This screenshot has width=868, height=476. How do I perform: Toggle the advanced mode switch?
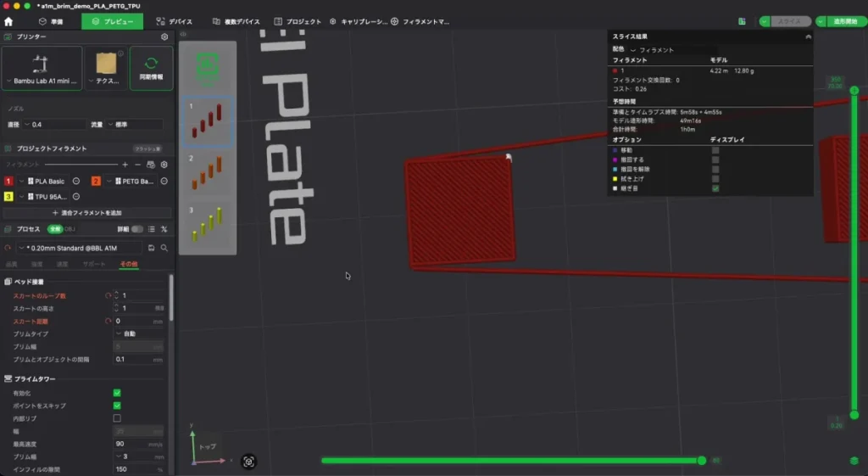(136, 229)
